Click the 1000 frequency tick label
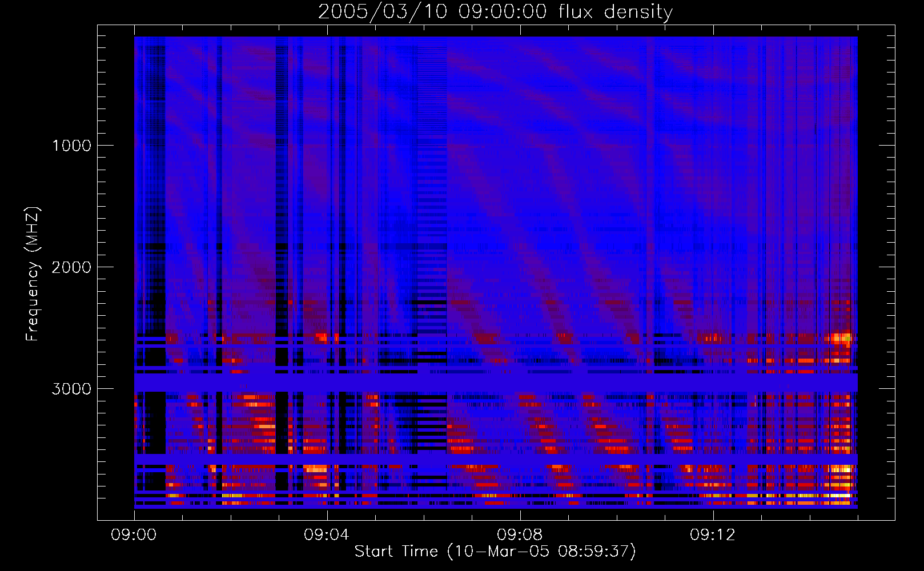This screenshot has width=924, height=571. pos(72,146)
